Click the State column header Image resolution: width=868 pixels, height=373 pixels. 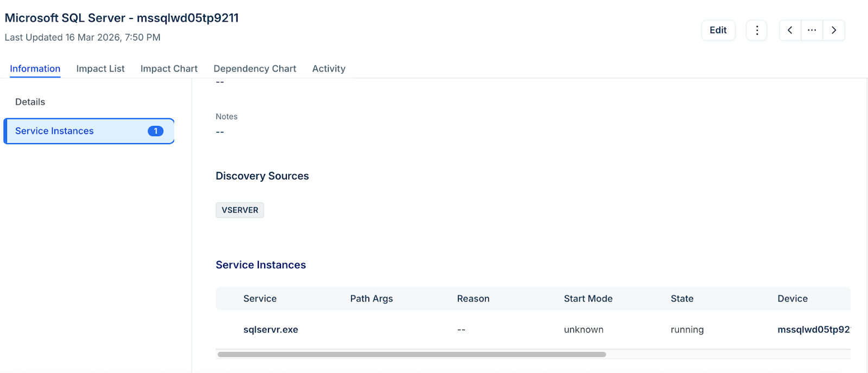(682, 299)
